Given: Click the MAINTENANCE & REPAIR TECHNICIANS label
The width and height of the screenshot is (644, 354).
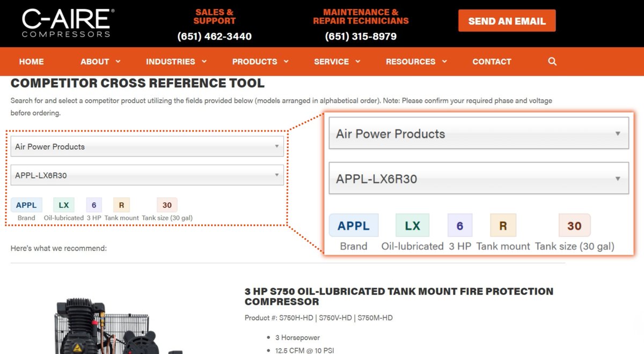Looking at the screenshot, I should 361,17.
